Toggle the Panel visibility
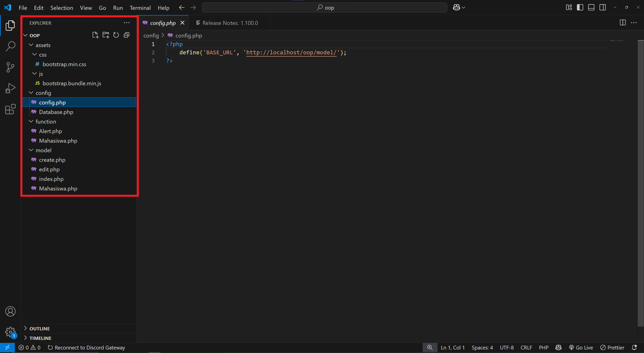 [x=591, y=7]
